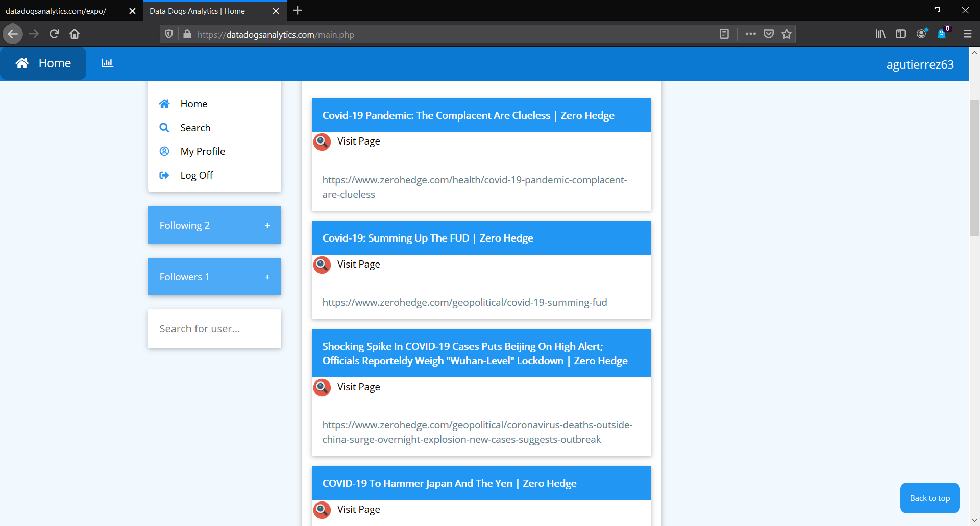Screen dimensions: 980x526
Task: Click the Log Off exit icon
Action: coord(164,175)
